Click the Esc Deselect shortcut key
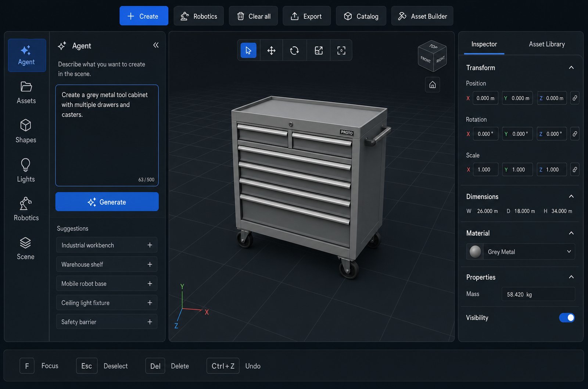This screenshot has width=588, height=389. pos(87,366)
